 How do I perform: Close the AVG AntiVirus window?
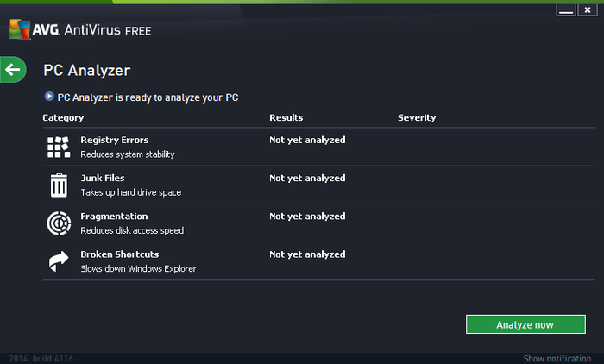click(x=588, y=10)
